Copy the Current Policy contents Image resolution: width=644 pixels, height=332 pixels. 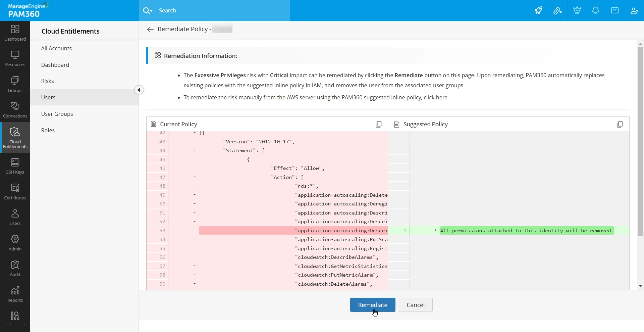coord(379,125)
